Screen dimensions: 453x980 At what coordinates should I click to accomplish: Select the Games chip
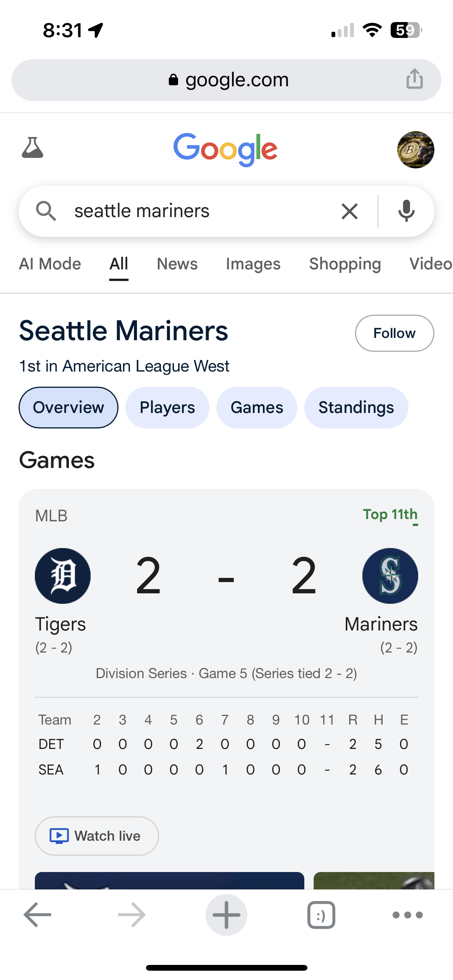257,408
